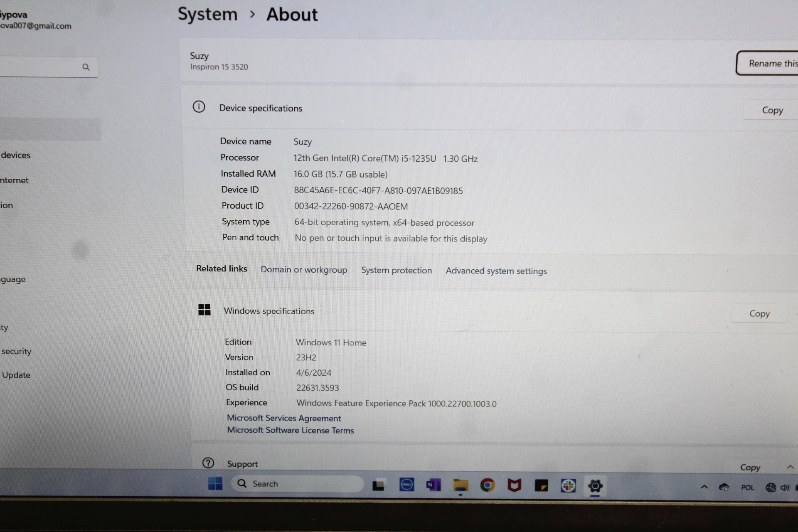This screenshot has width=798, height=532.
Task: Click the Device specifications info icon
Action: [x=199, y=107]
